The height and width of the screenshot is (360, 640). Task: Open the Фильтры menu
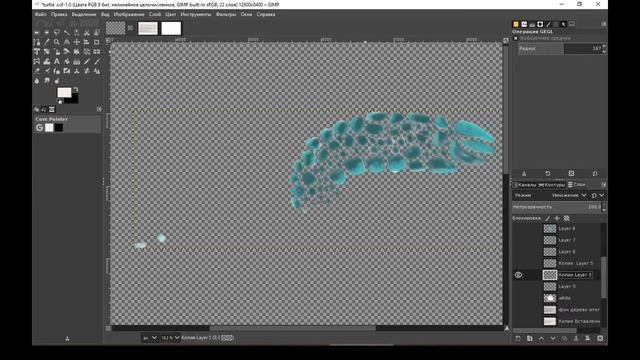coord(226,14)
